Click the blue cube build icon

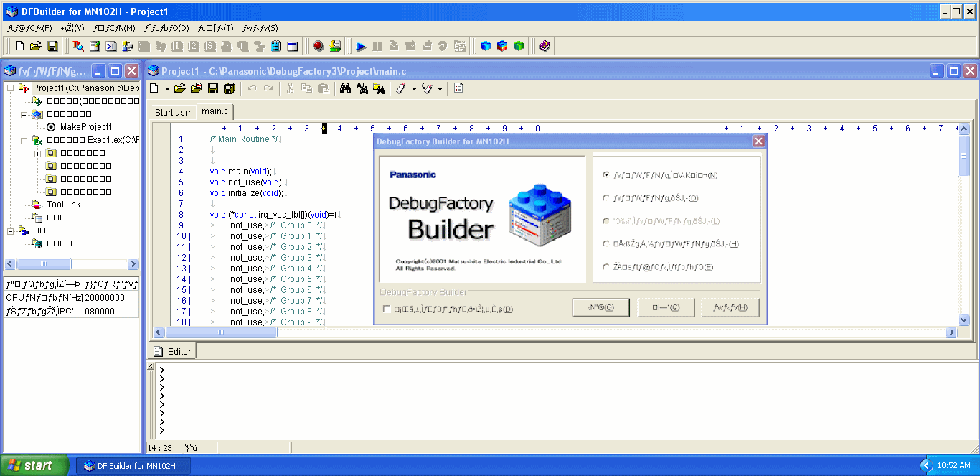[486, 46]
